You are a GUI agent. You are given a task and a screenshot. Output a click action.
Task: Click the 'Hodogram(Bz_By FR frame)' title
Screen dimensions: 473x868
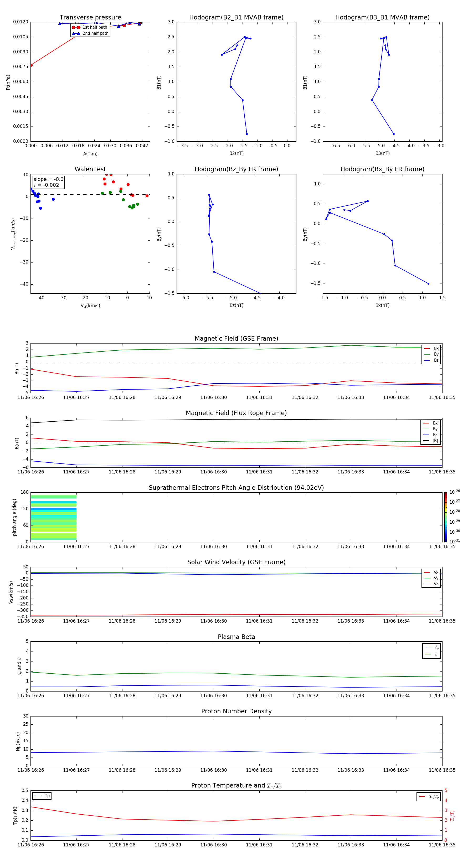click(236, 169)
